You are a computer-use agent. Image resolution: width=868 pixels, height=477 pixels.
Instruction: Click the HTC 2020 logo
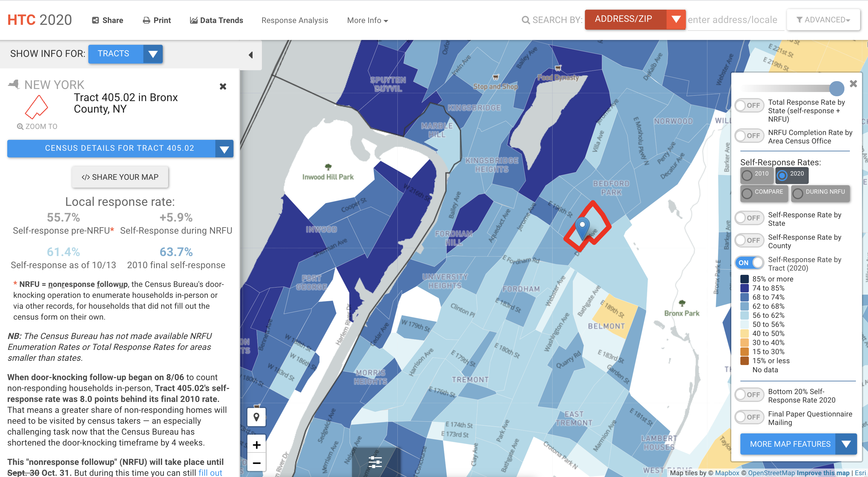(40, 20)
